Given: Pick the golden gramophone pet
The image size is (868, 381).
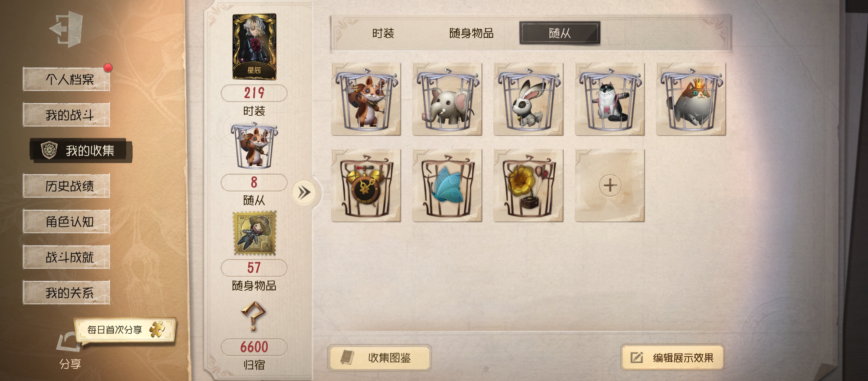Looking at the screenshot, I should (x=528, y=186).
